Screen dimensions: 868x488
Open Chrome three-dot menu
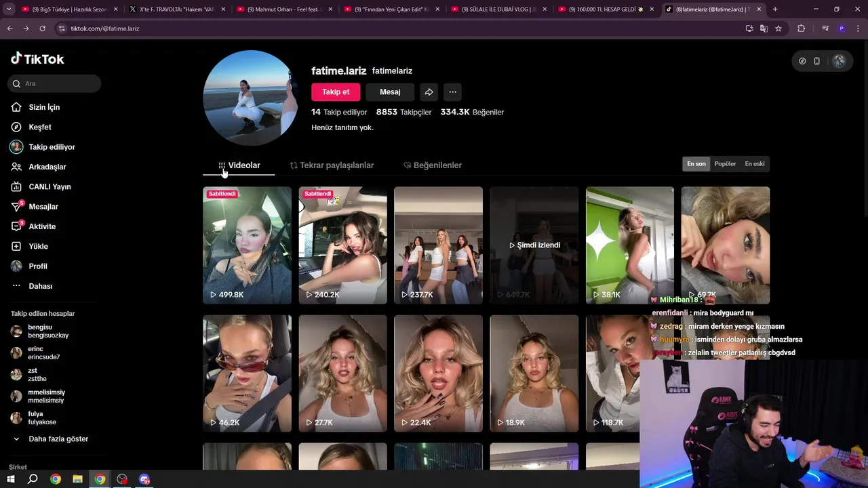[856, 28]
